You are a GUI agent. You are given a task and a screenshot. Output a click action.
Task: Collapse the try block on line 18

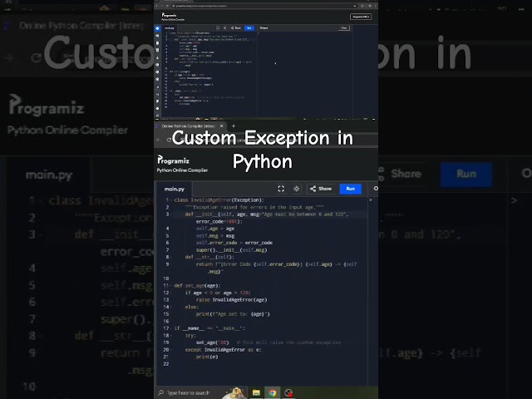(171, 336)
